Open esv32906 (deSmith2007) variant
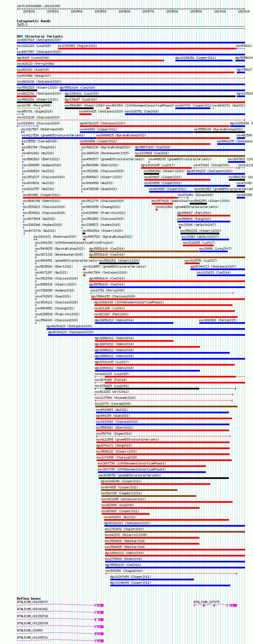 pos(198,225)
